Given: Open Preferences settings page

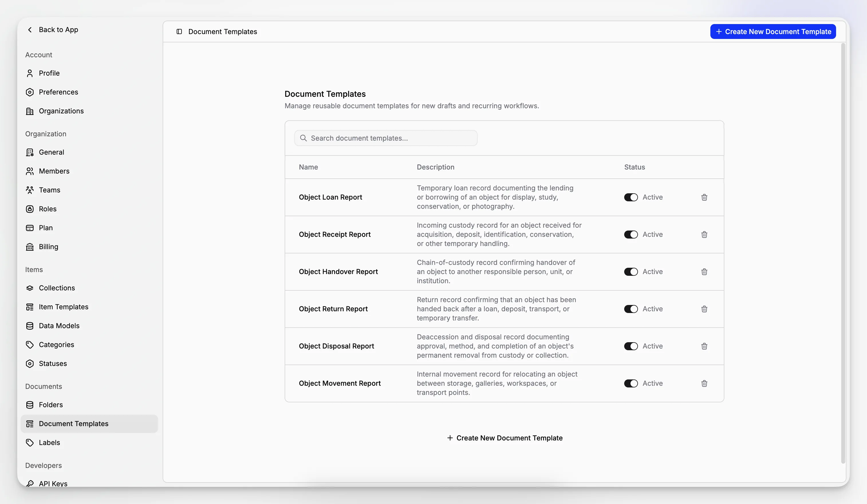Looking at the screenshot, I should 89,92.
